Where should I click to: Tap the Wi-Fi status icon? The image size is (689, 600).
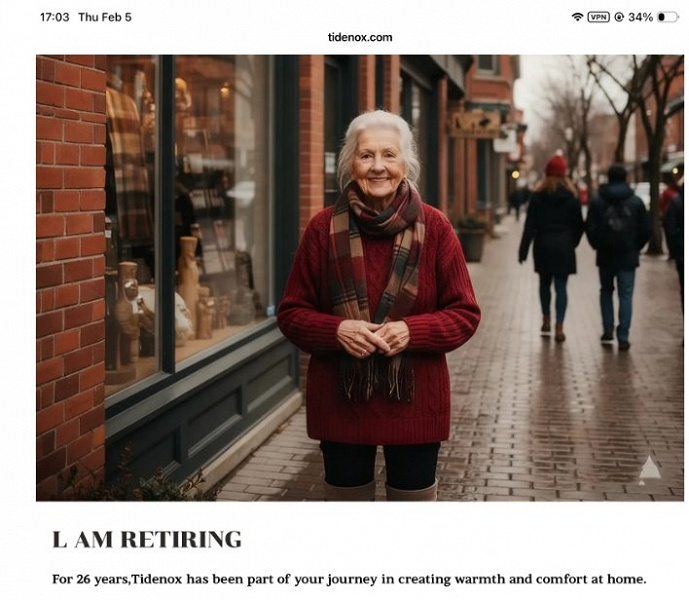coord(577,17)
